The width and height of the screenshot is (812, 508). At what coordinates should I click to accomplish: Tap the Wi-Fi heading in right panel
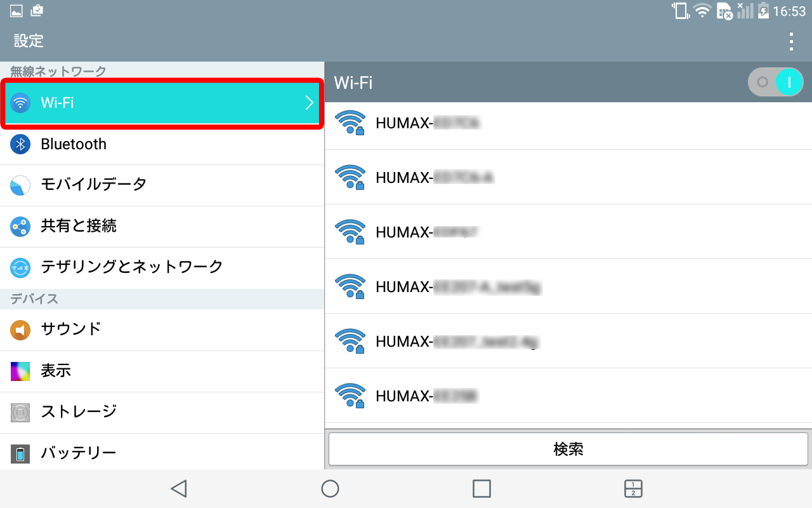tap(353, 83)
